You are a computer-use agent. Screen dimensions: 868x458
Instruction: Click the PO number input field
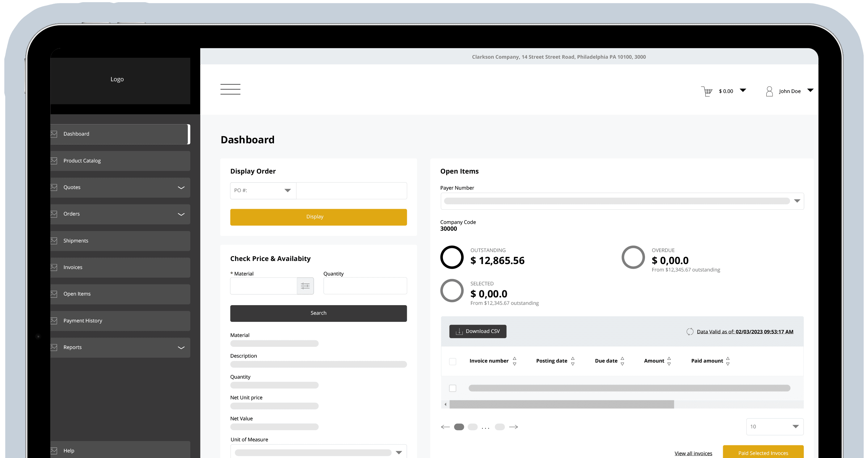coord(352,191)
